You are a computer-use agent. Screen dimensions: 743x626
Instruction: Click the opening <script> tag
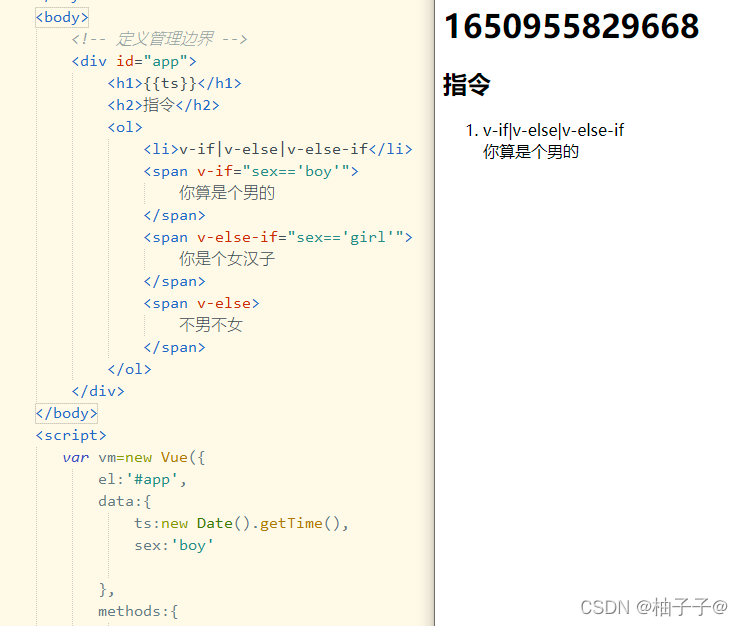click(71, 435)
